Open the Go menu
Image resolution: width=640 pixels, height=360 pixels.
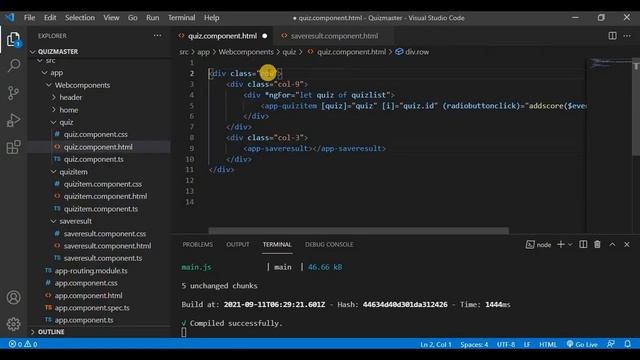[x=133, y=18]
